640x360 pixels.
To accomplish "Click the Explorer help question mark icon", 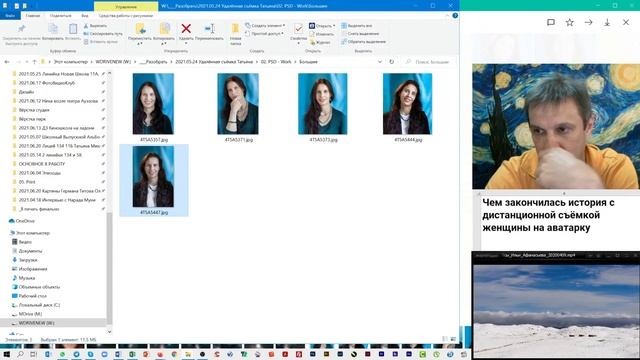I will point(455,16).
